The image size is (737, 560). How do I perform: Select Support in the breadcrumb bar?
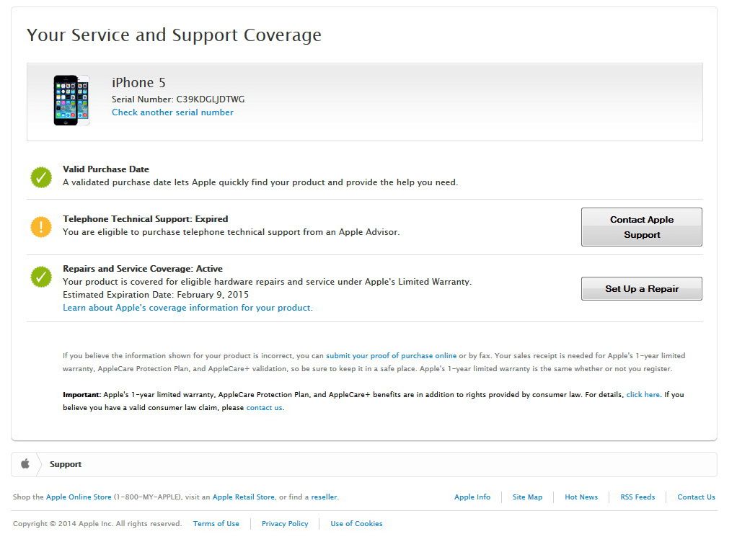coord(66,464)
